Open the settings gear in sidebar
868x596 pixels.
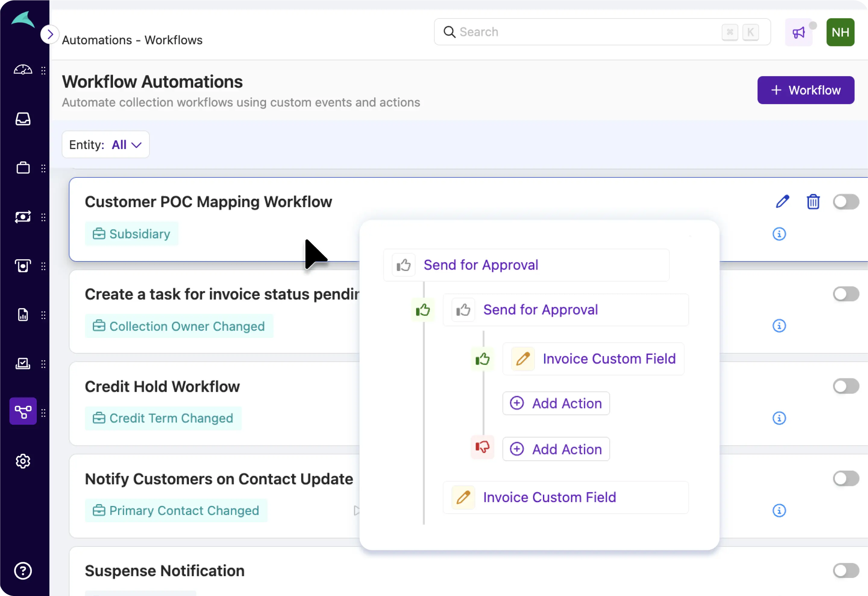tap(23, 462)
